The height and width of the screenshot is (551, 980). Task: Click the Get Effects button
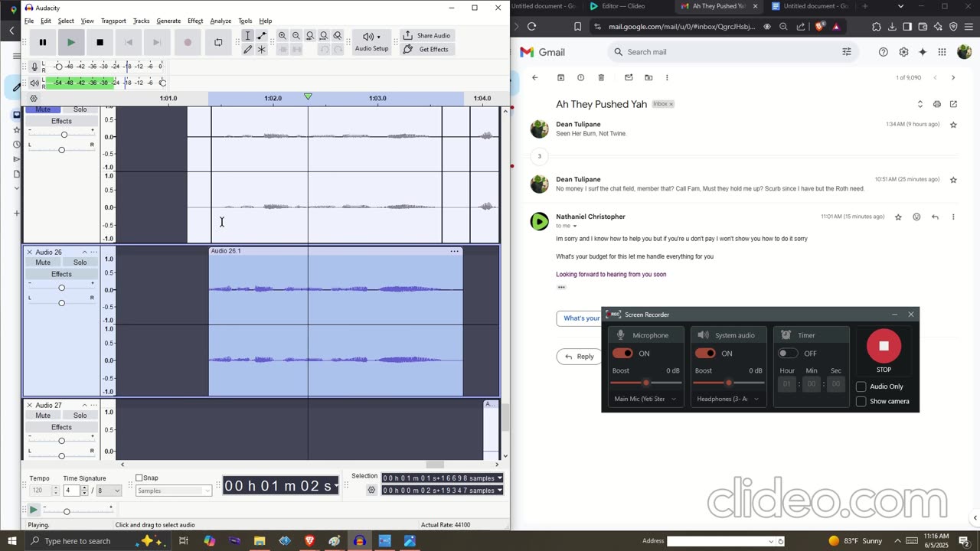426,49
